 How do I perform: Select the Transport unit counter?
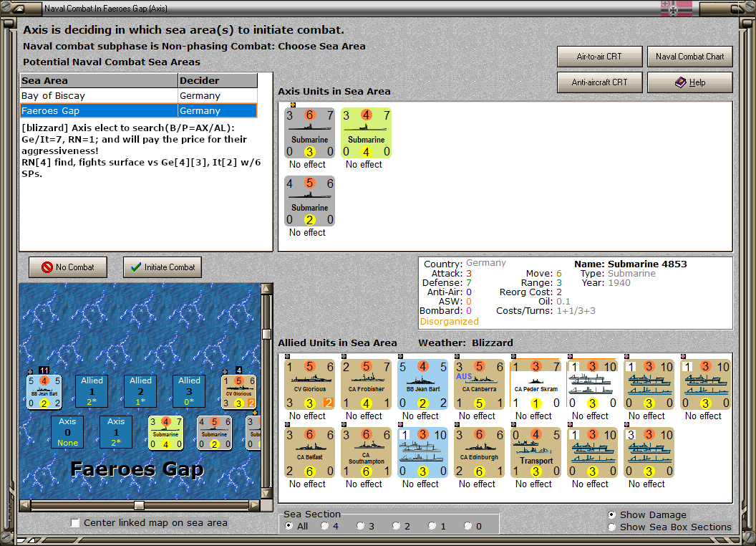535,452
